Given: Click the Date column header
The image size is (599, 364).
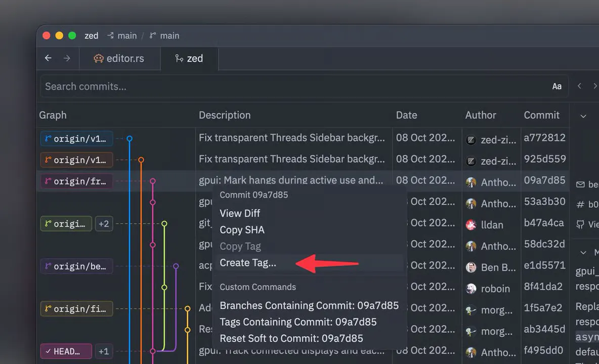Looking at the screenshot, I should coord(406,115).
